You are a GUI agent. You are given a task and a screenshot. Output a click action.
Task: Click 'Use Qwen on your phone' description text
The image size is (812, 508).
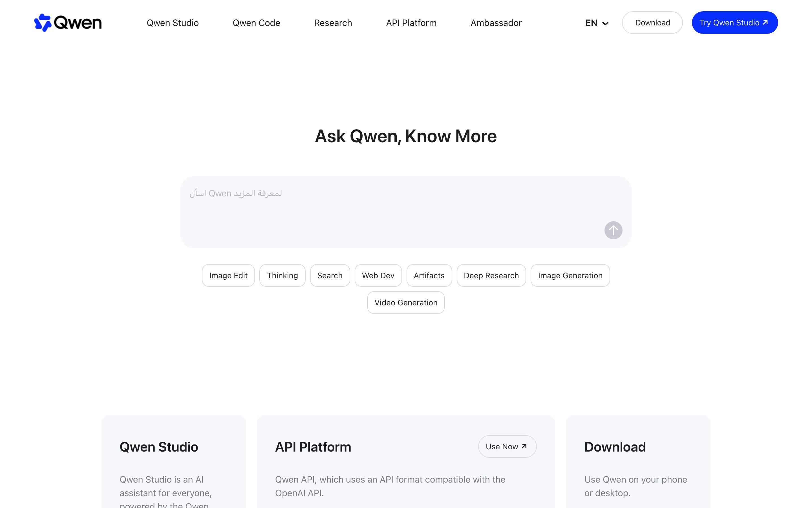pos(636,486)
